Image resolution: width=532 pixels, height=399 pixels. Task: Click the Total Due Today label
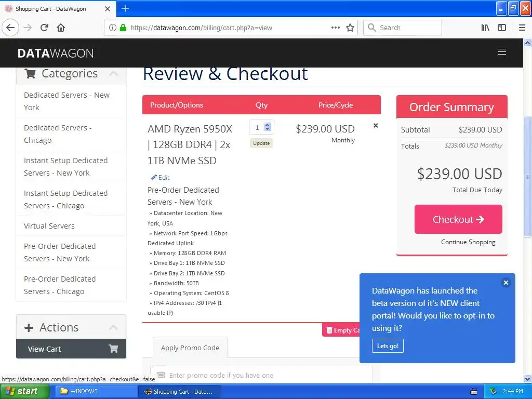477,190
